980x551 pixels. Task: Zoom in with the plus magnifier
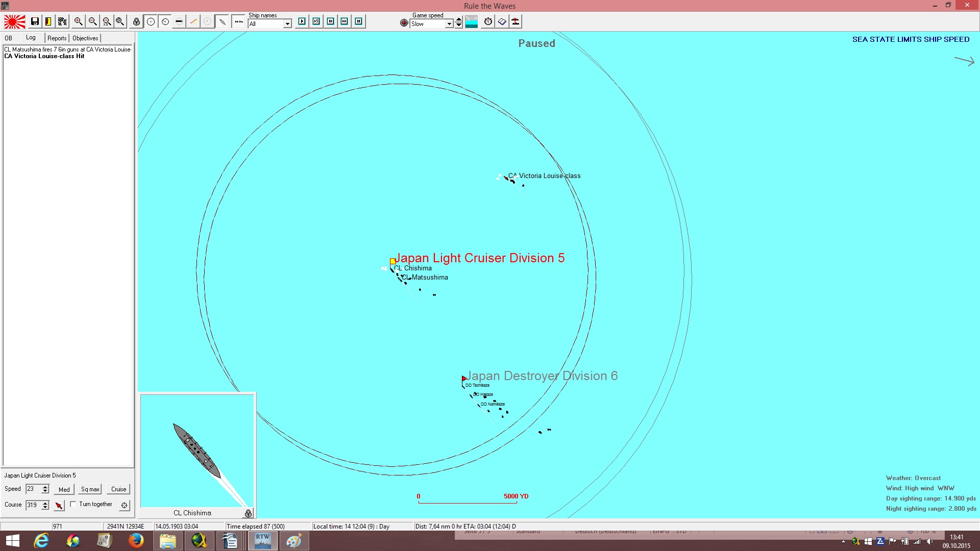(78, 21)
